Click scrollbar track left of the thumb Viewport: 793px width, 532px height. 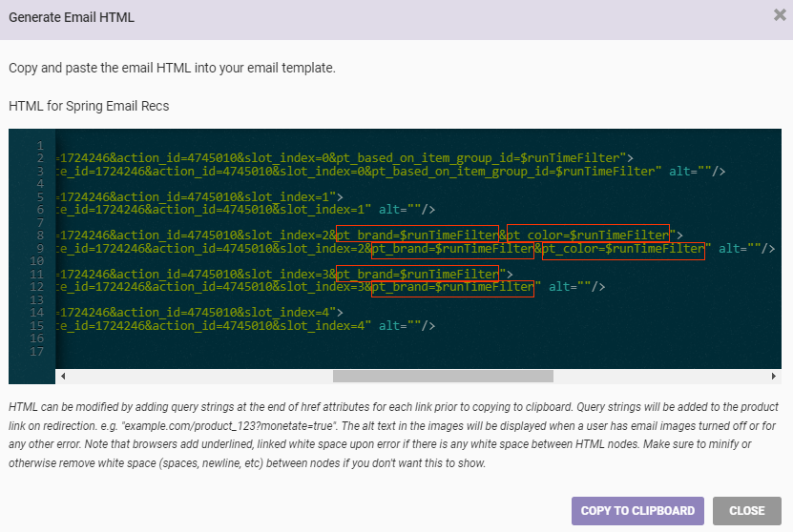(x=191, y=376)
